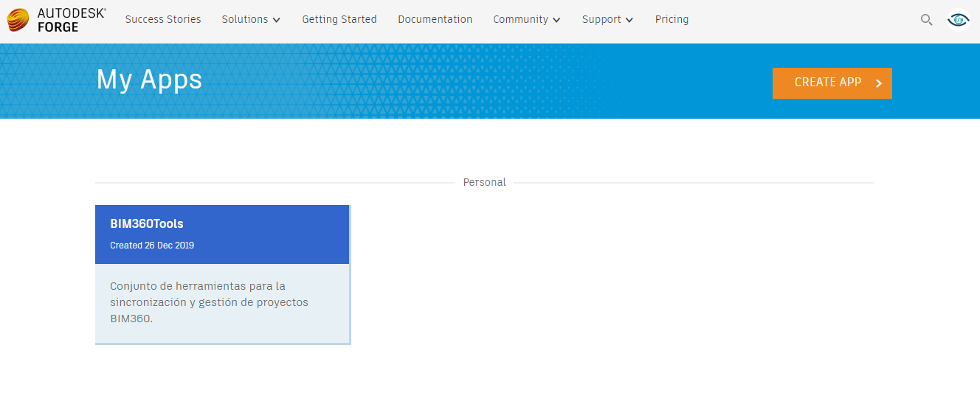Open the Documentation page
The width and height of the screenshot is (980, 407).
click(x=435, y=19)
